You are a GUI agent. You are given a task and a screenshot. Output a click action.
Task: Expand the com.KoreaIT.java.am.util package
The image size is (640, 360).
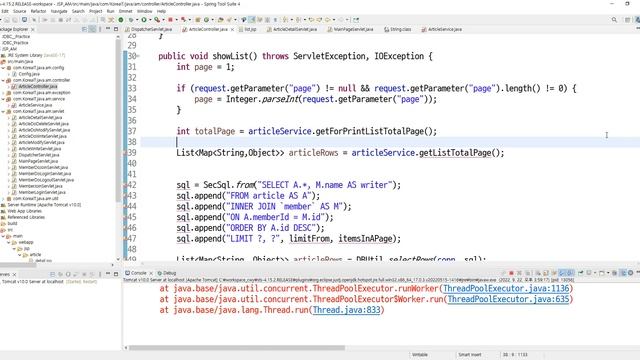(x=3, y=198)
